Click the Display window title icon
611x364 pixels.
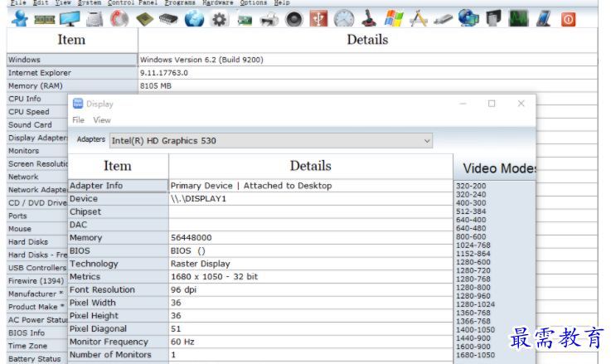click(x=78, y=104)
